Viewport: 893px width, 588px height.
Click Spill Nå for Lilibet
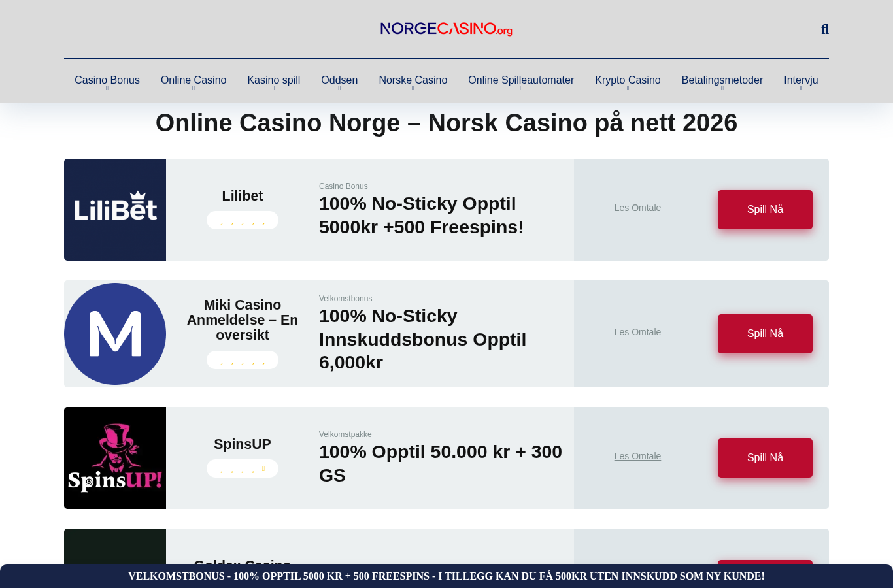tap(765, 210)
